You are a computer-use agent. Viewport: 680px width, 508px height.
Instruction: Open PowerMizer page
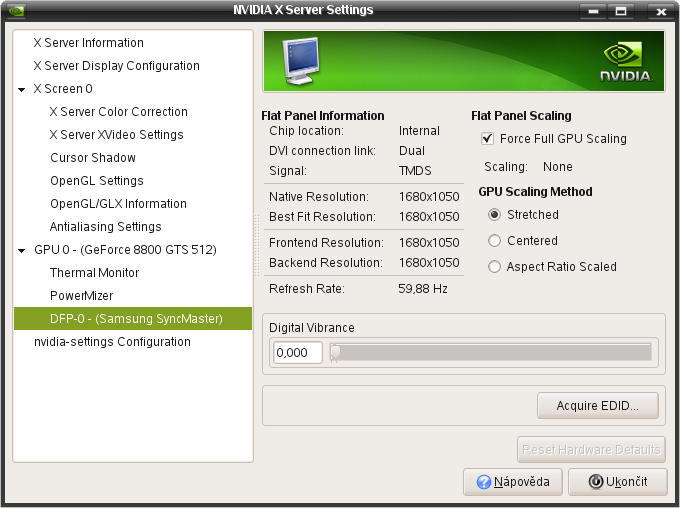[82, 295]
